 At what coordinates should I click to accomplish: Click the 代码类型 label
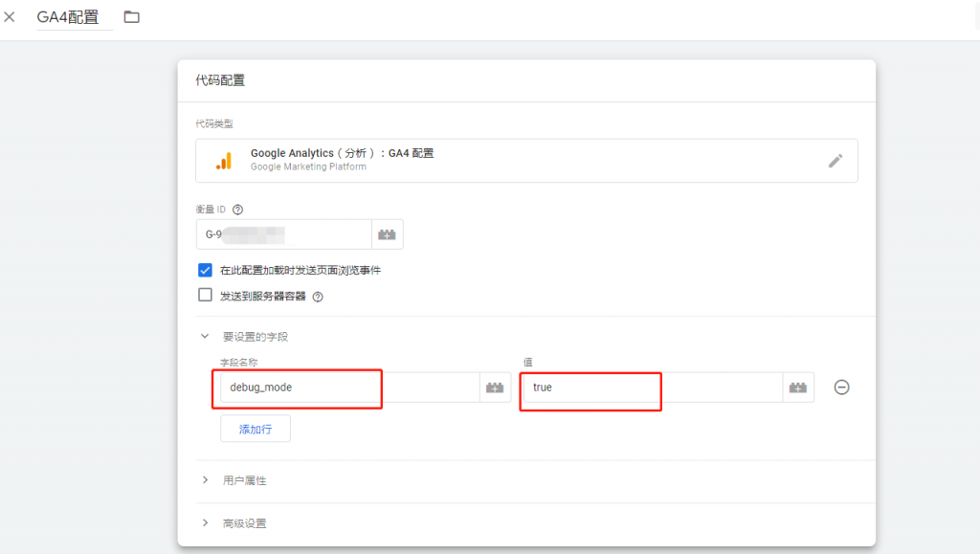point(213,123)
